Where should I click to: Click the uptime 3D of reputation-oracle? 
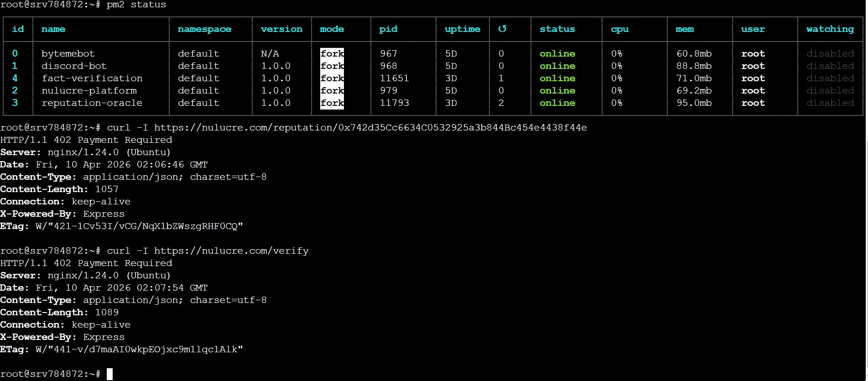(x=451, y=103)
